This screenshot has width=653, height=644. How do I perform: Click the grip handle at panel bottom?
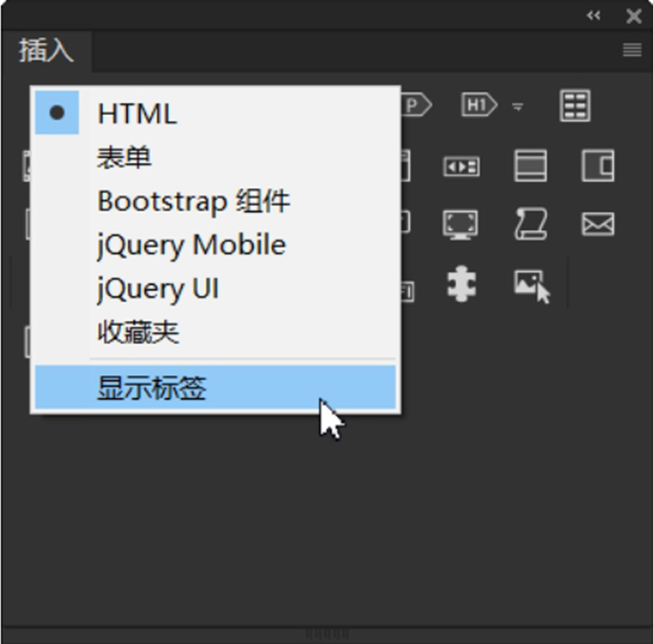point(327,634)
